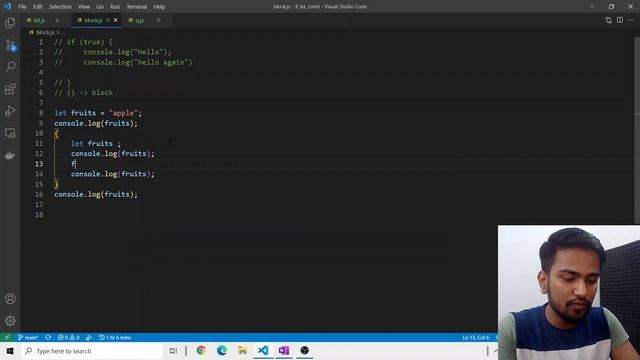Open the Manage settings gear
Screen dimensions: 640x360
tap(10, 321)
